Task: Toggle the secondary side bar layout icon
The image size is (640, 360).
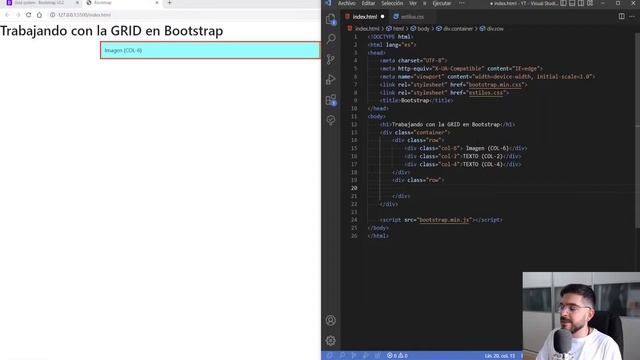Action: click(581, 3)
